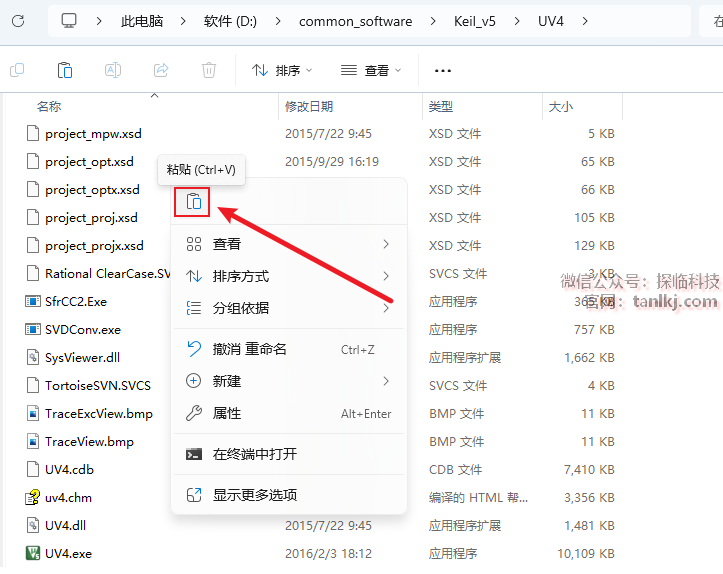The image size is (723, 574).
Task: Click the project_mpw.xsd file icon
Action: (32, 134)
